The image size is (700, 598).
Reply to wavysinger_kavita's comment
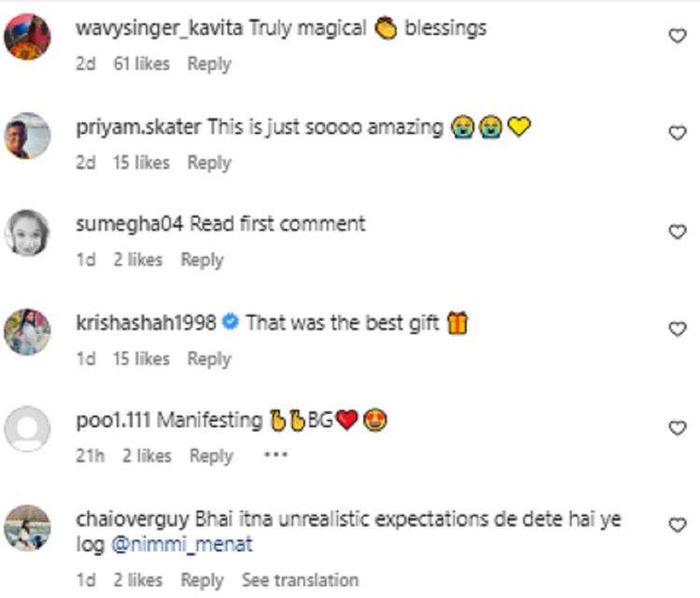click(209, 64)
